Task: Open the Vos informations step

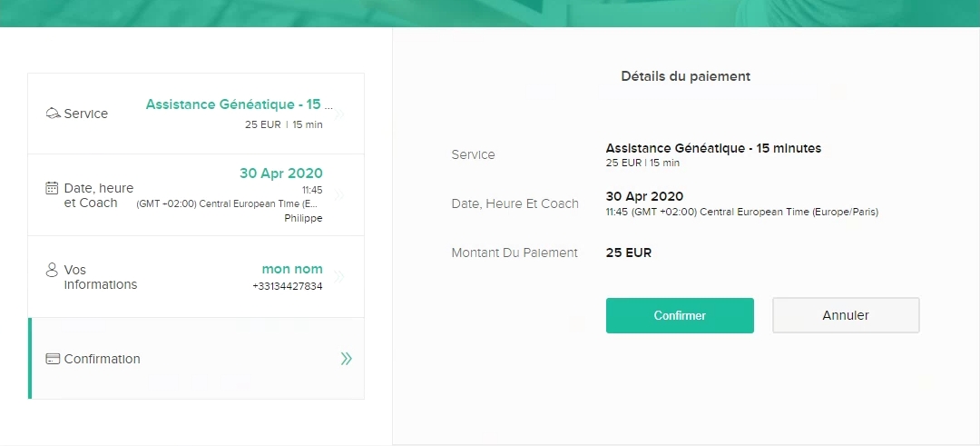Action: 196,276
